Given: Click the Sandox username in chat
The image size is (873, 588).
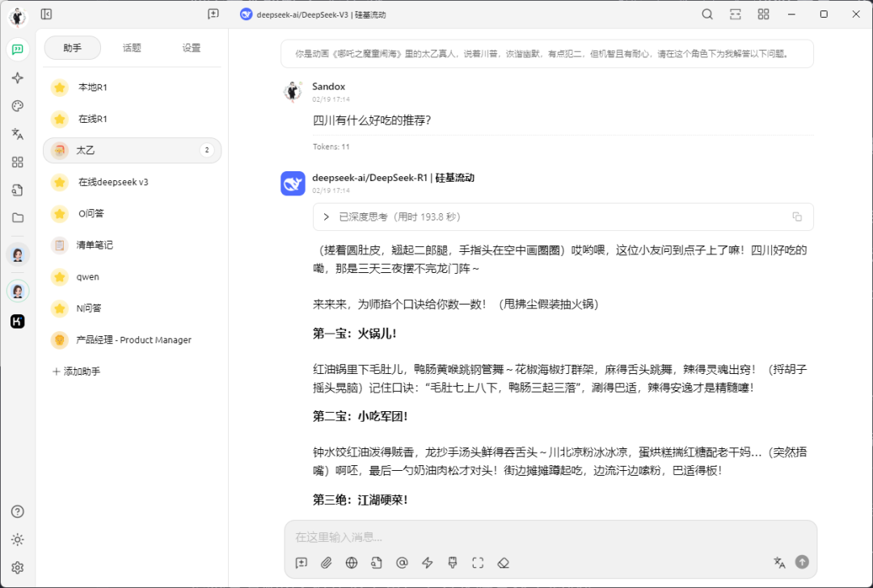Looking at the screenshot, I should [x=328, y=86].
